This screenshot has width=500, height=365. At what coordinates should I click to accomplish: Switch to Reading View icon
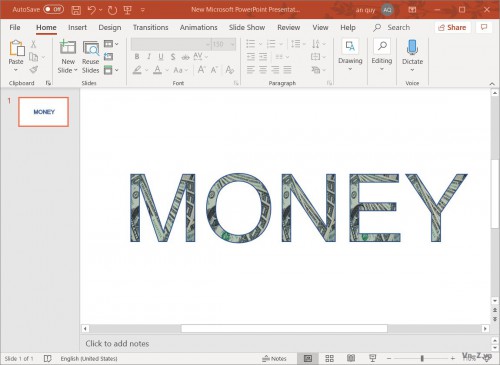[351, 358]
